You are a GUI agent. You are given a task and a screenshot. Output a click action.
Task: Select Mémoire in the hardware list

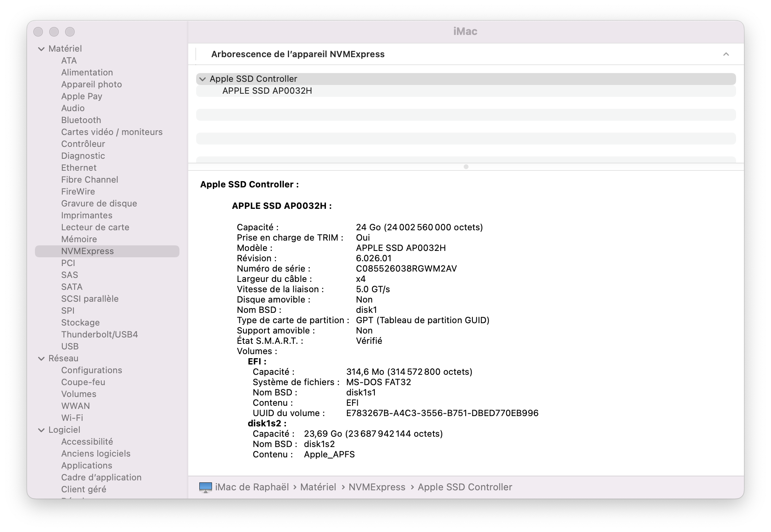tap(79, 239)
